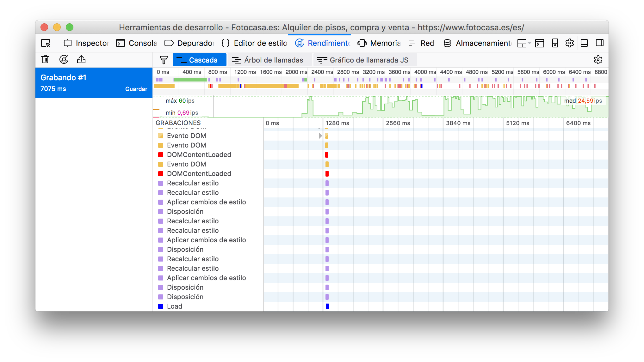Expand the Evento DOM marker triangle
This screenshot has width=644, height=362.
point(320,136)
